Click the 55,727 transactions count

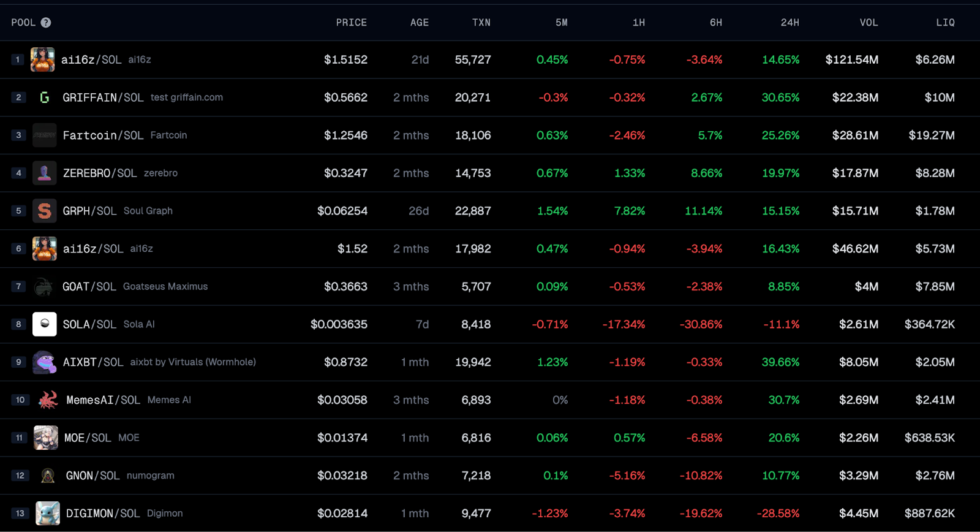point(473,59)
